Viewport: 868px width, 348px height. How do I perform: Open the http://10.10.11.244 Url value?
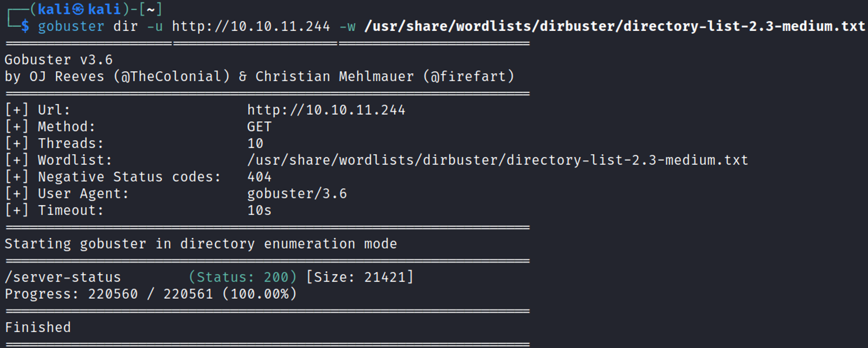coord(326,110)
